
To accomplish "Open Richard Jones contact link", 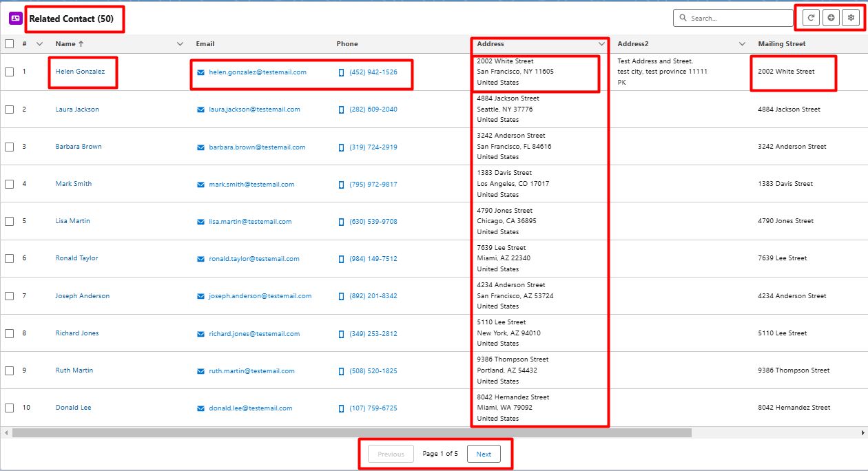I will (x=77, y=333).
